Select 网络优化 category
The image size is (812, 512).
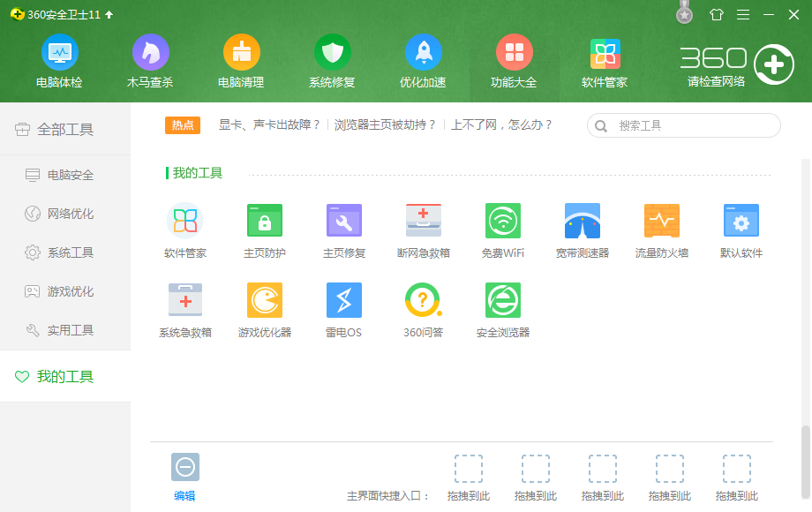[x=65, y=214]
